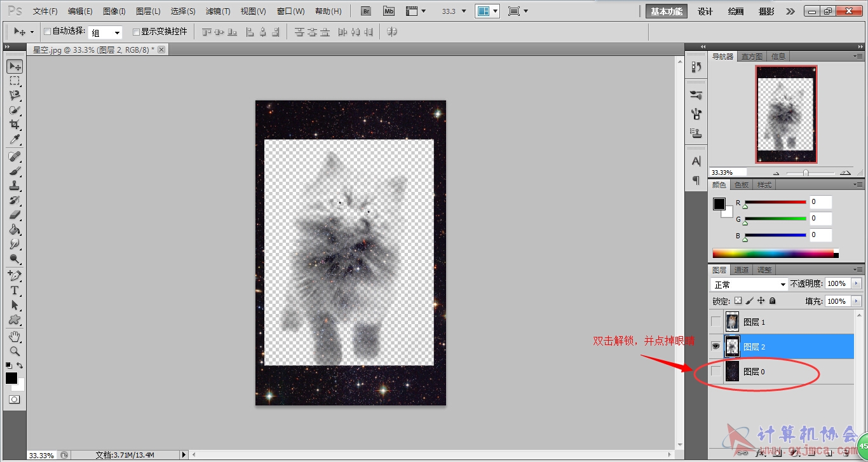Open the 文件(F) menu
The width and height of the screenshot is (868, 462).
point(45,11)
